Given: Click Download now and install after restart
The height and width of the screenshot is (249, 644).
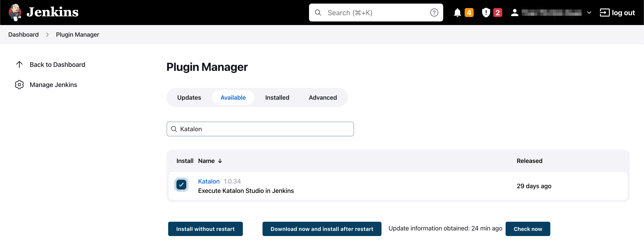Looking at the screenshot, I should [x=322, y=229].
